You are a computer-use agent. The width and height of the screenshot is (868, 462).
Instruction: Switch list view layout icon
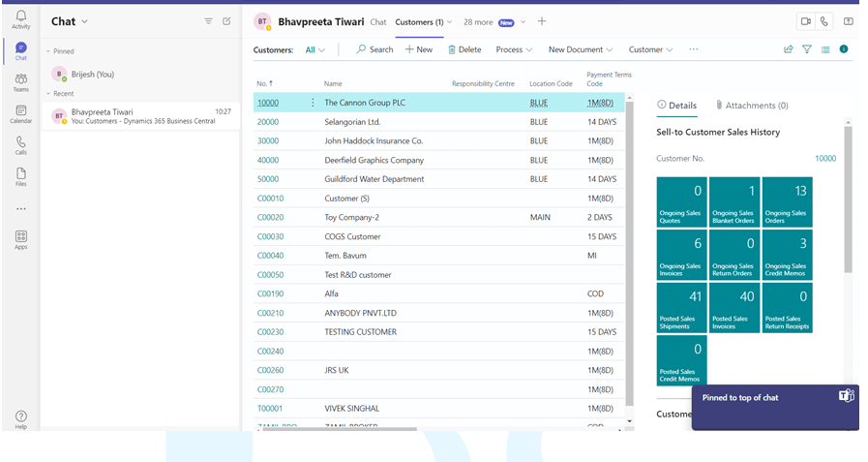[x=825, y=49]
